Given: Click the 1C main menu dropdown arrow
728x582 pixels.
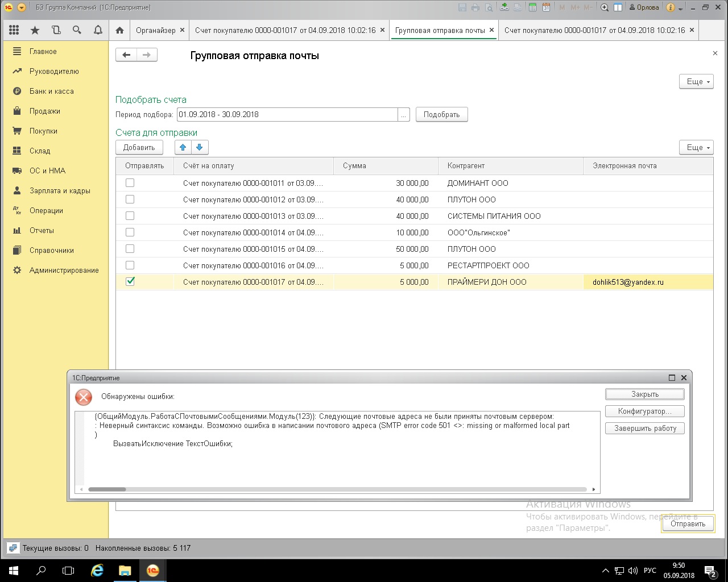Looking at the screenshot, I should pyautogui.click(x=22, y=7).
